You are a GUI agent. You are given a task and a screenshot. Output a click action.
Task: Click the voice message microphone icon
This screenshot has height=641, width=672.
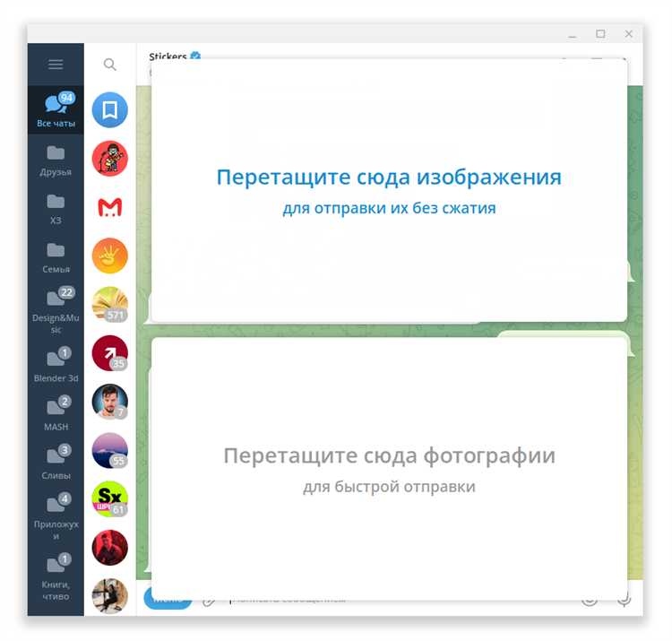tap(625, 600)
